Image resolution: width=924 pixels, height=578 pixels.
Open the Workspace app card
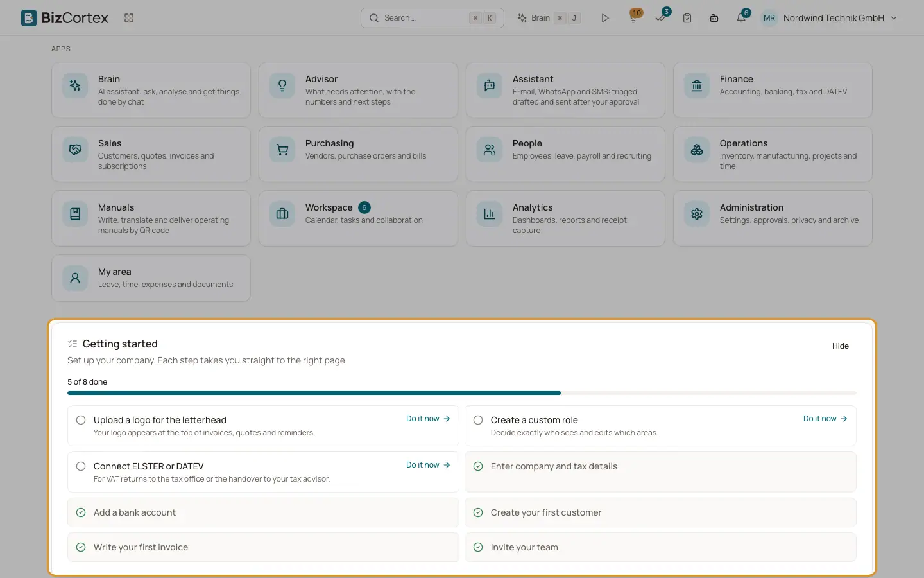click(358, 218)
